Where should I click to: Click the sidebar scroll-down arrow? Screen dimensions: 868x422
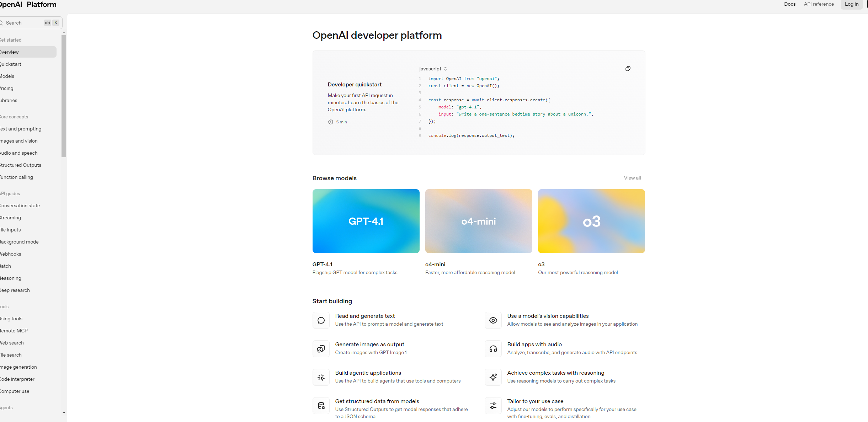(64, 413)
